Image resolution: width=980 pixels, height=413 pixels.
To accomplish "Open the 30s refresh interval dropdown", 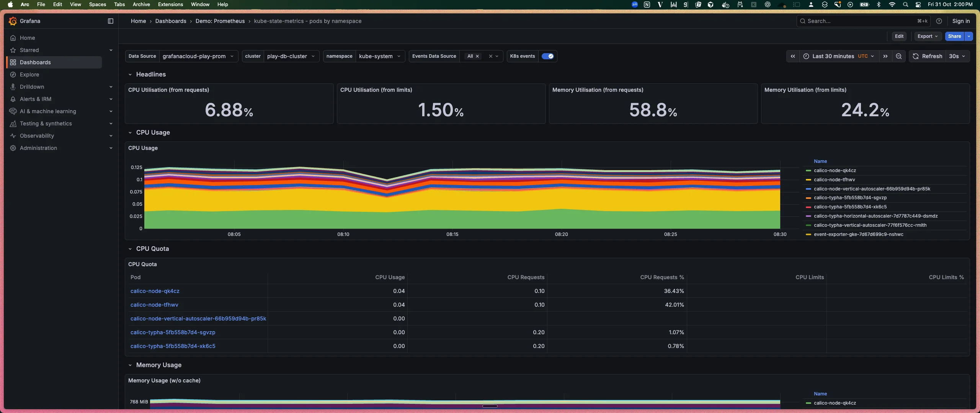I will [x=957, y=56].
